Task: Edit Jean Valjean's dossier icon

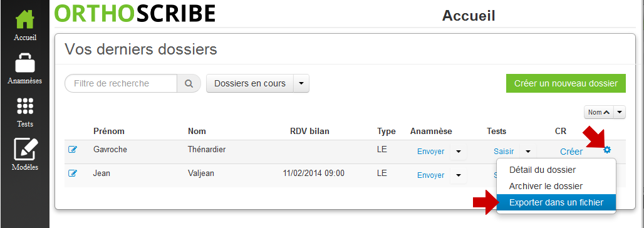Action: (x=72, y=174)
